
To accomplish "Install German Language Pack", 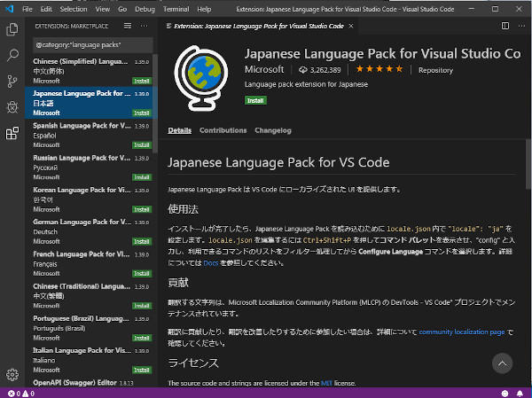I will tap(142, 242).
